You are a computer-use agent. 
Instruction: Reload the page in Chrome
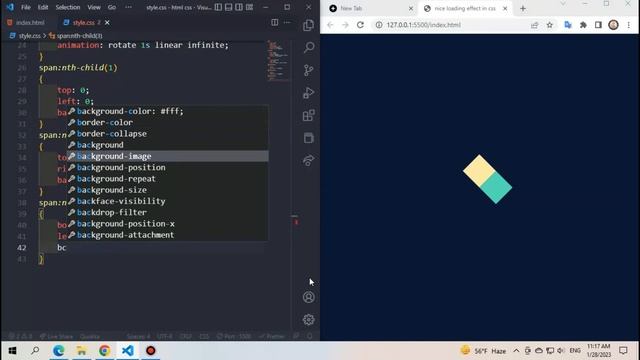360,25
